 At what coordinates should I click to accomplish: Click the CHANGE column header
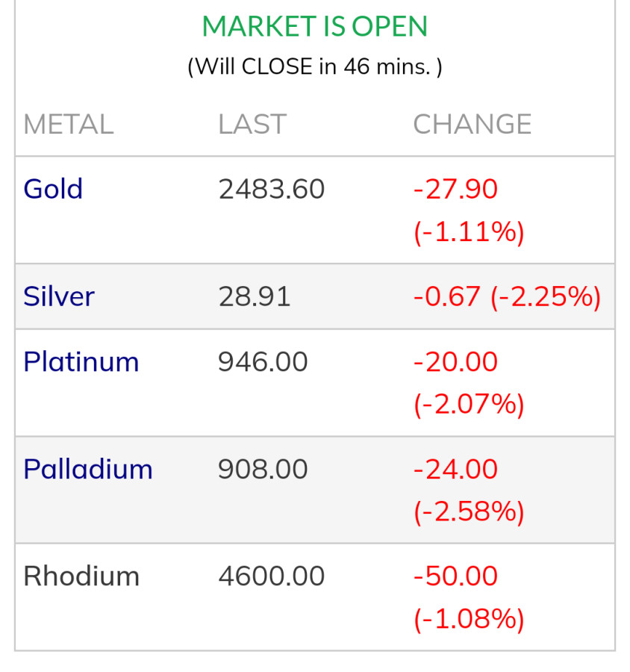[472, 124]
